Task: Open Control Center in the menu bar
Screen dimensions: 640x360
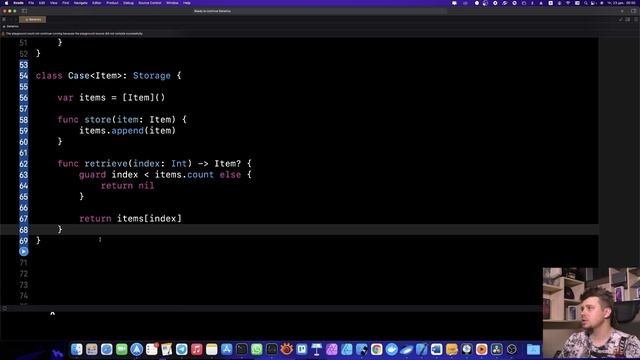Action: pos(592,3)
